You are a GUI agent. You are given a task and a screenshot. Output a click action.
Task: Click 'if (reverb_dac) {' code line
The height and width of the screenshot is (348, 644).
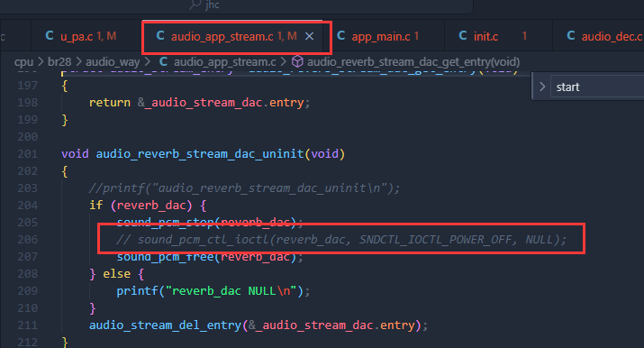point(148,206)
